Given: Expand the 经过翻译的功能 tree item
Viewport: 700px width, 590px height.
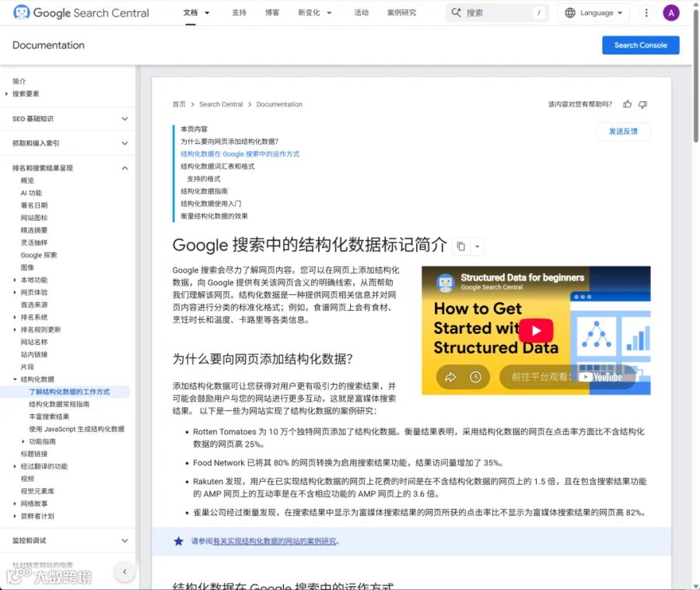Looking at the screenshot, I should (x=15, y=466).
